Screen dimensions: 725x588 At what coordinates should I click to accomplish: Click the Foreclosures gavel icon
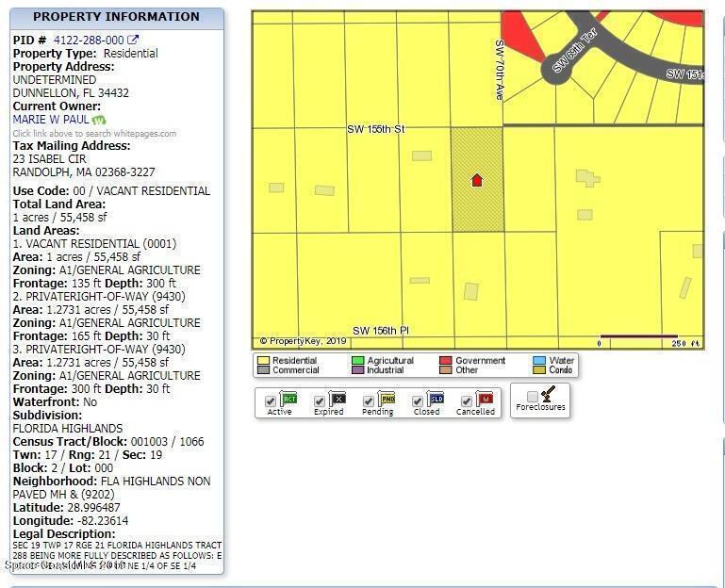pos(547,394)
